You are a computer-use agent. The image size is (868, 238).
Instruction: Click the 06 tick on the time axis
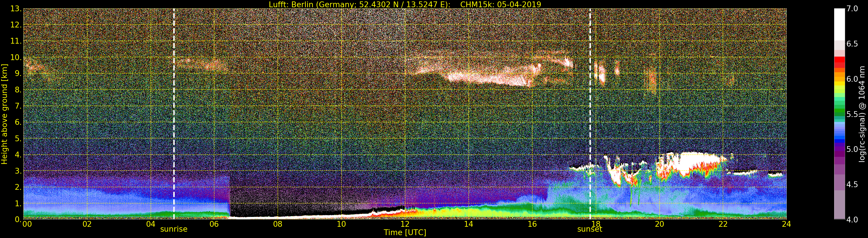214,224
